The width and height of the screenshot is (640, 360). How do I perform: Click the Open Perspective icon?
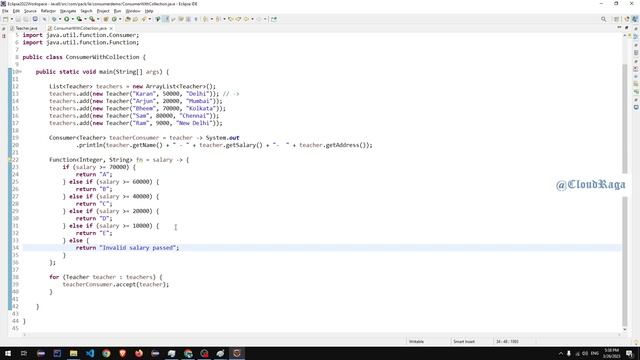tap(616, 19)
